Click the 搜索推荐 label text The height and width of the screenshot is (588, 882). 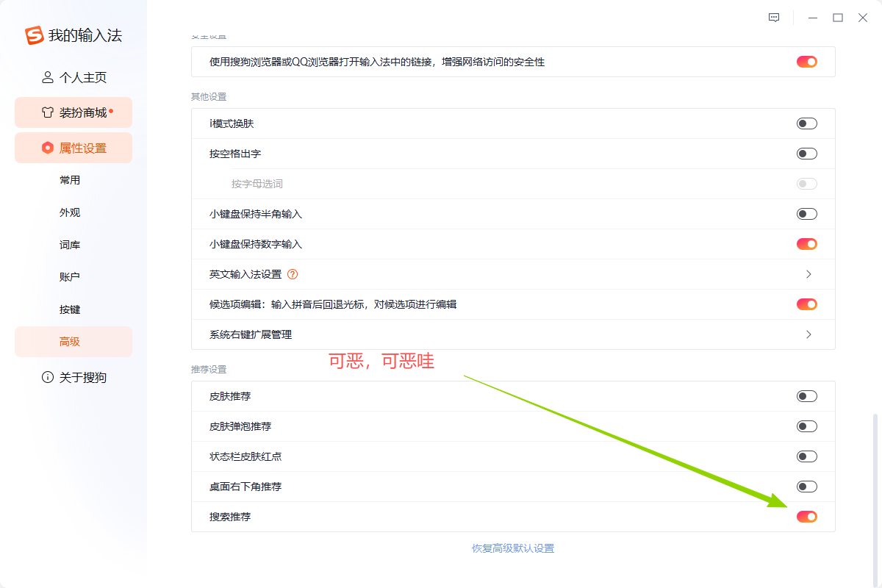(x=230, y=517)
